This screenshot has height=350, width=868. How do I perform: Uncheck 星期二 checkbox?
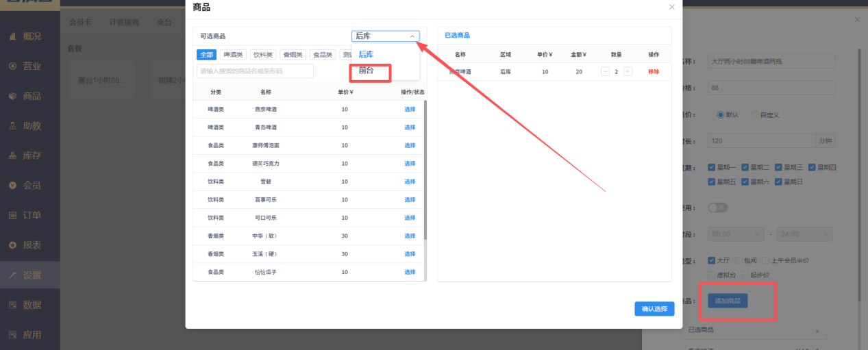[x=745, y=167]
